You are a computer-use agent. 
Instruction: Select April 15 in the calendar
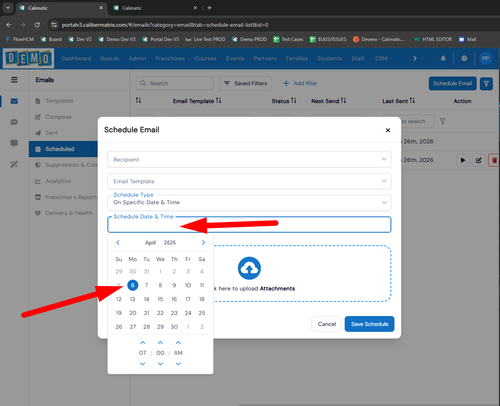coord(160,299)
